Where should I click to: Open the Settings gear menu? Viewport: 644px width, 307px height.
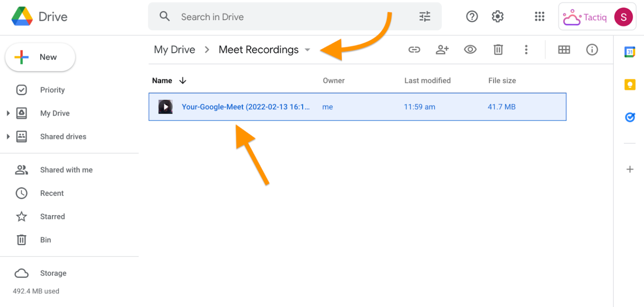click(497, 17)
